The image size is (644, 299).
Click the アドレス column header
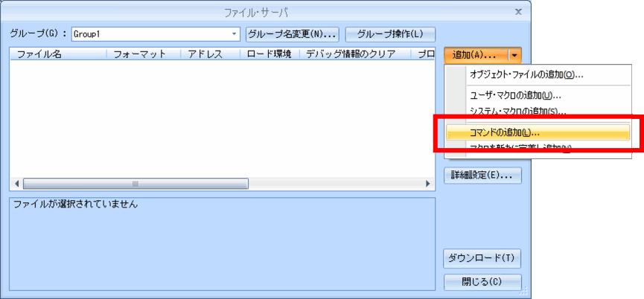point(210,54)
